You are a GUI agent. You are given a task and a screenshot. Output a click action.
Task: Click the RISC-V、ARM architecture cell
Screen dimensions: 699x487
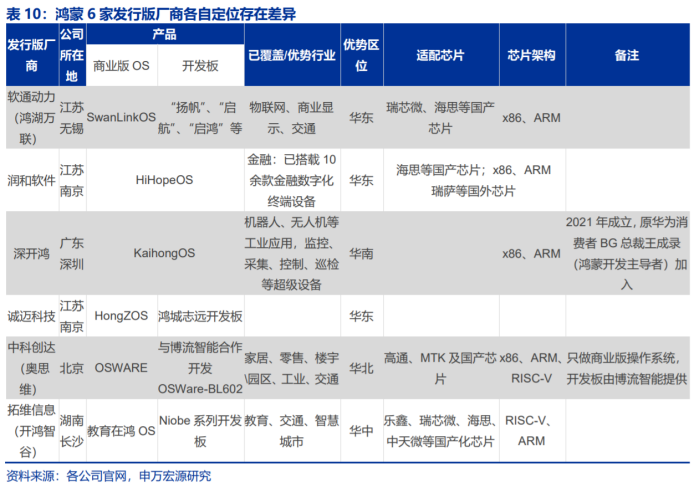point(532,431)
